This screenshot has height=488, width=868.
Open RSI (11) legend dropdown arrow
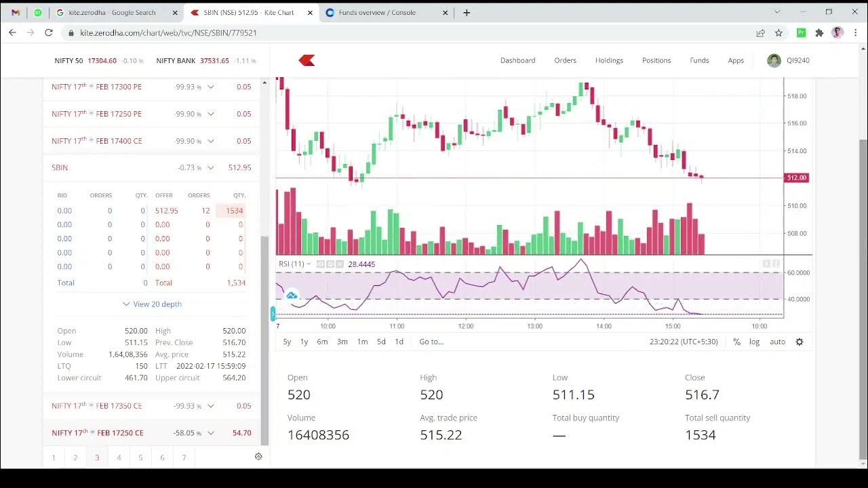pyautogui.click(x=309, y=264)
